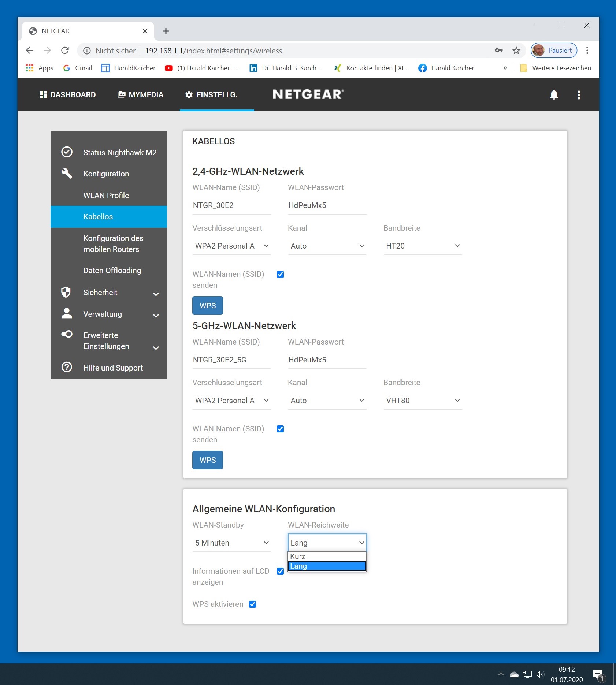Reload the page in browser
This screenshot has width=616, height=685.
(x=65, y=51)
